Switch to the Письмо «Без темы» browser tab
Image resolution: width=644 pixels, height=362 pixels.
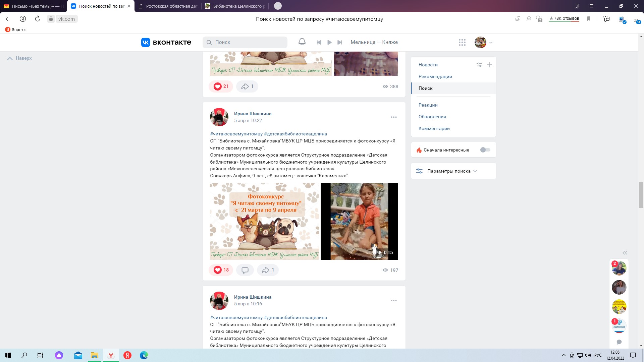(x=34, y=6)
